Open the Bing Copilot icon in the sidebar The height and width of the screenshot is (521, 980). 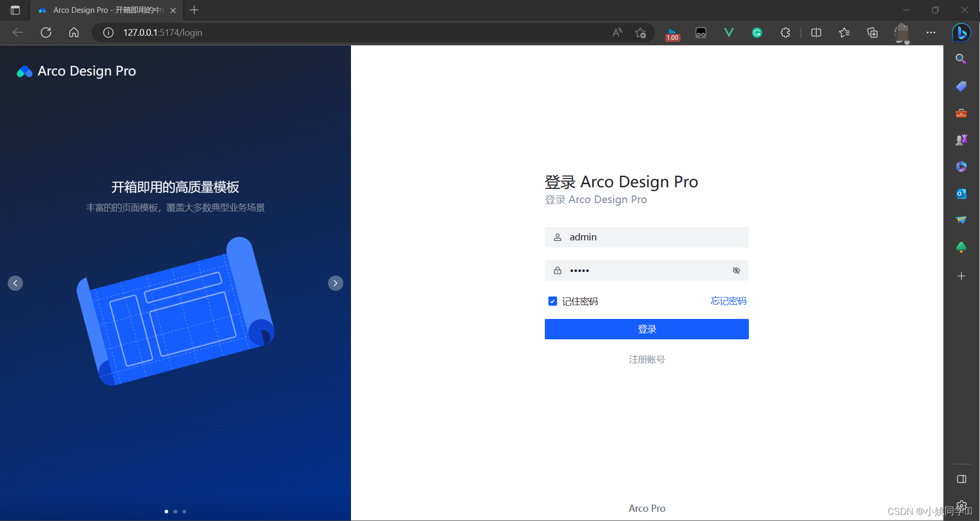point(961,32)
